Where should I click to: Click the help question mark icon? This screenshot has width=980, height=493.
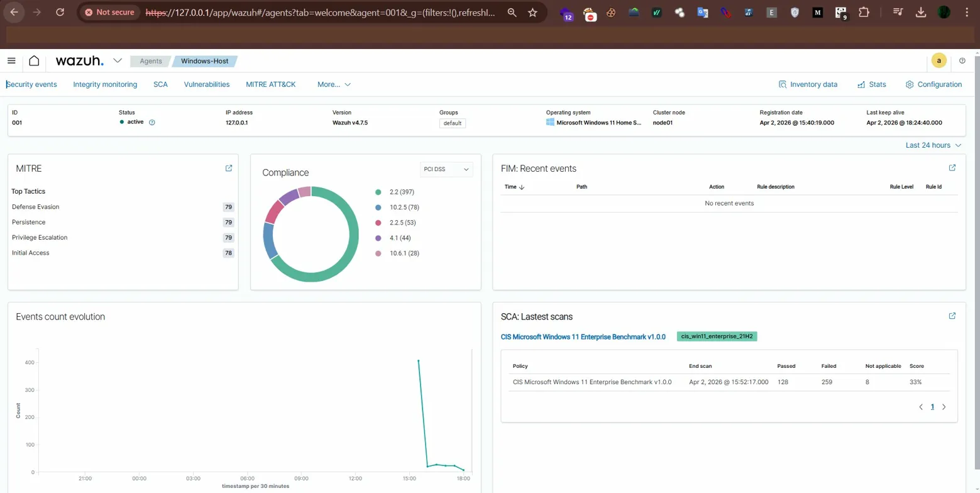point(962,60)
